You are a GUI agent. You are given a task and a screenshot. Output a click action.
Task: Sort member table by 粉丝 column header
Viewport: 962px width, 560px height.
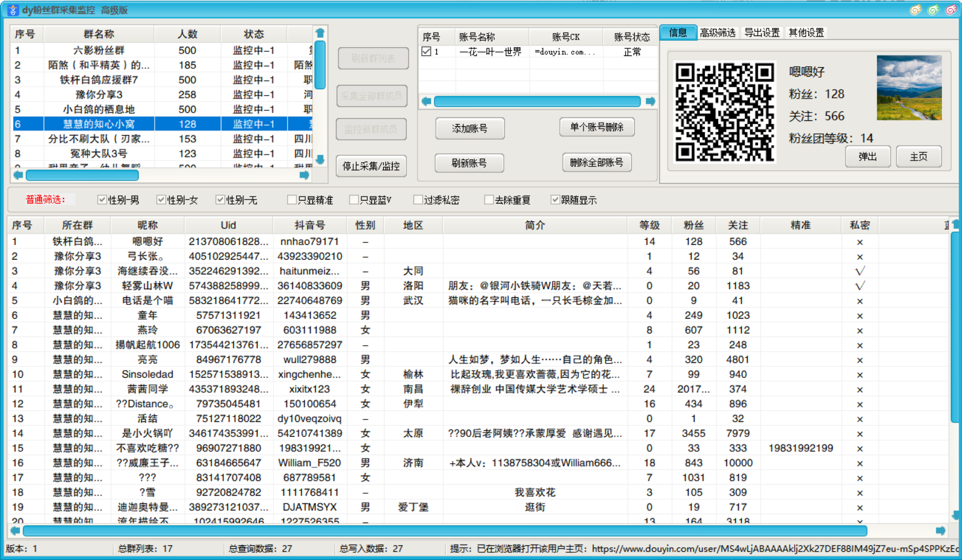[x=693, y=225]
